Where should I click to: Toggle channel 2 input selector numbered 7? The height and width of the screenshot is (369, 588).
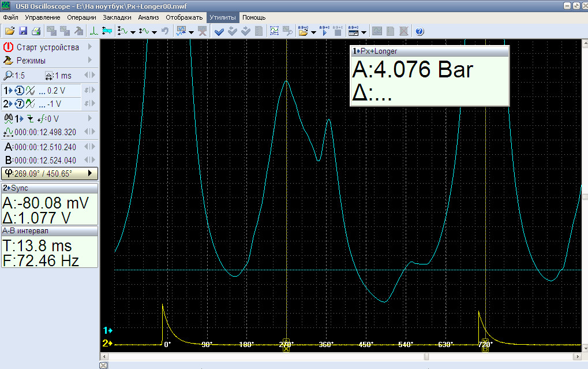[x=19, y=104]
